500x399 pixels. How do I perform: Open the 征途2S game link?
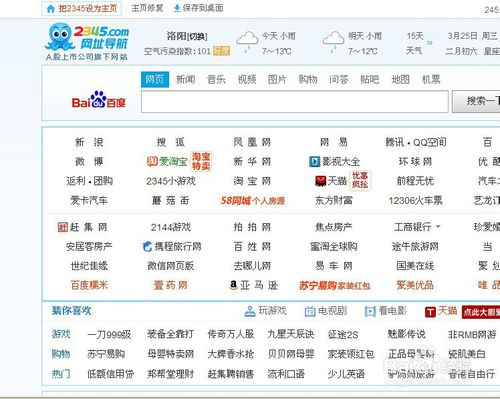coord(343,334)
